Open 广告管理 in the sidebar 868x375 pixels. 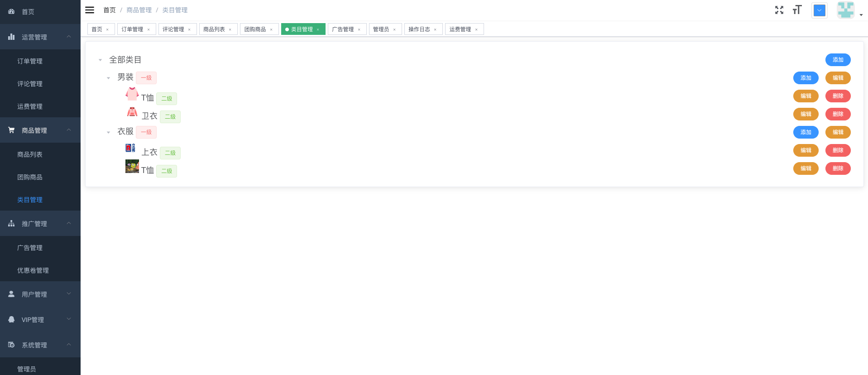pyautogui.click(x=40, y=248)
